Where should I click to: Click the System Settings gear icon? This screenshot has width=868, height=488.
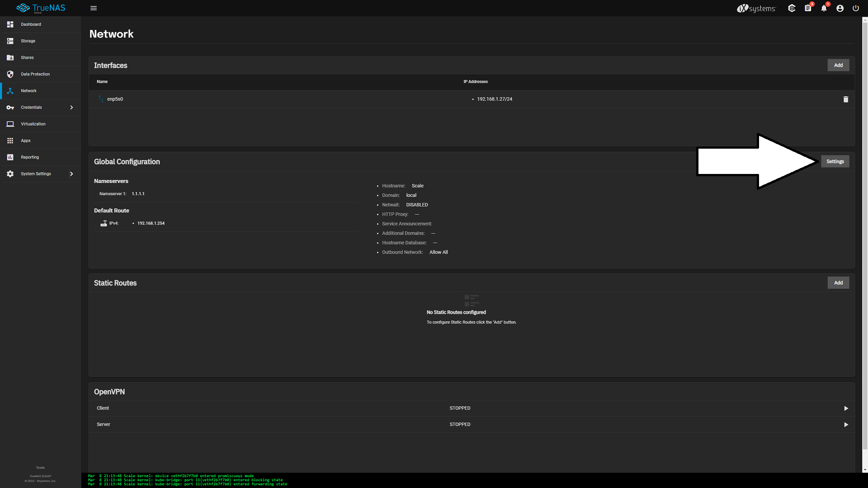pos(10,174)
